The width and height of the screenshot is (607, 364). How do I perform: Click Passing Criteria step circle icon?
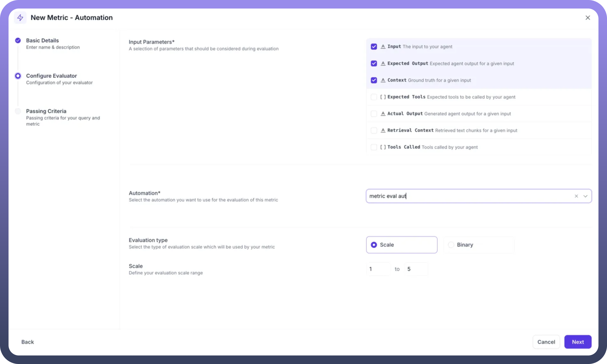[x=18, y=111]
